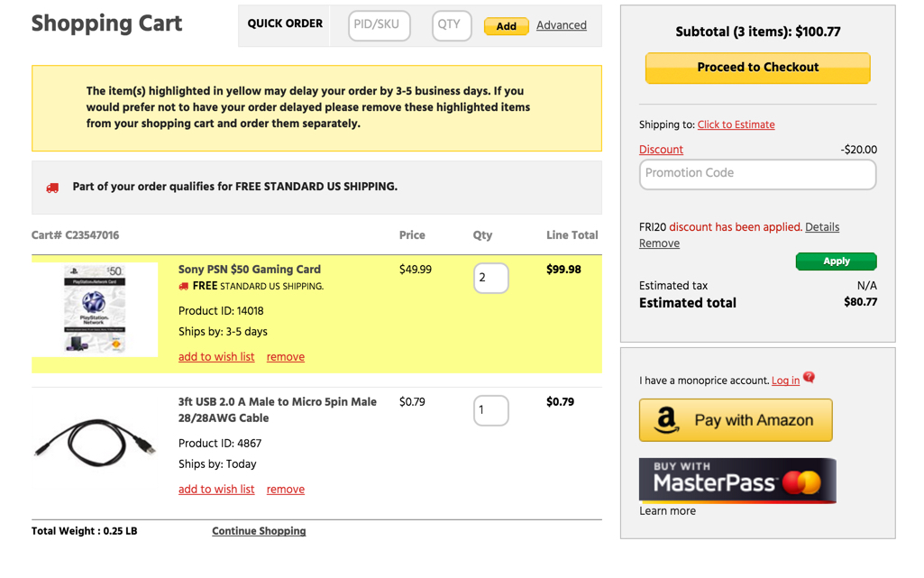Edit quantity field for USB cable
924x578 pixels.
pyautogui.click(x=491, y=410)
